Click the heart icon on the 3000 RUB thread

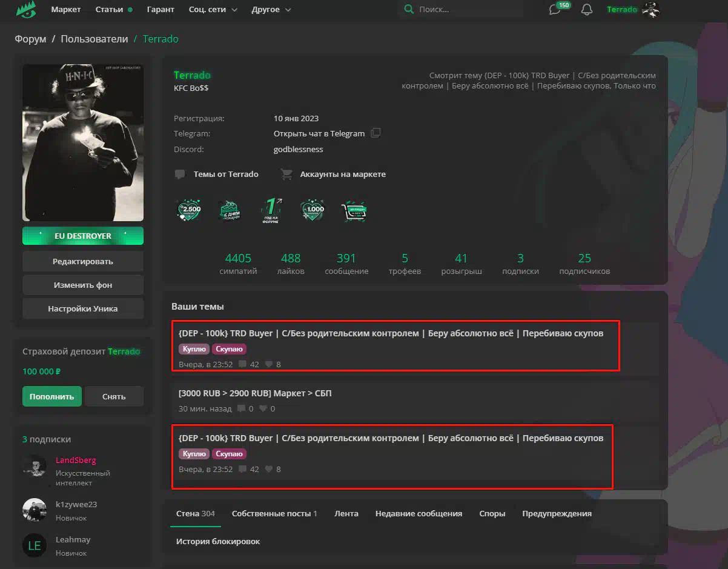[263, 409]
